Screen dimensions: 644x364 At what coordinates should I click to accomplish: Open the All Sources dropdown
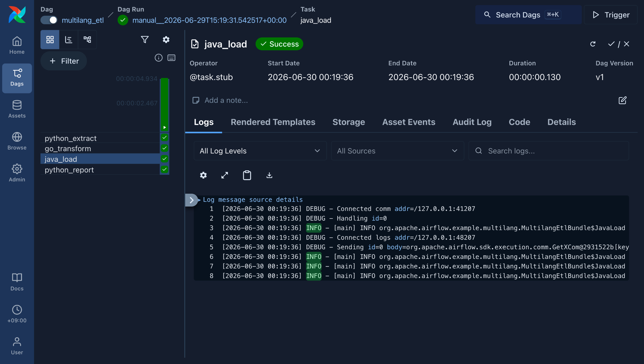point(397,151)
